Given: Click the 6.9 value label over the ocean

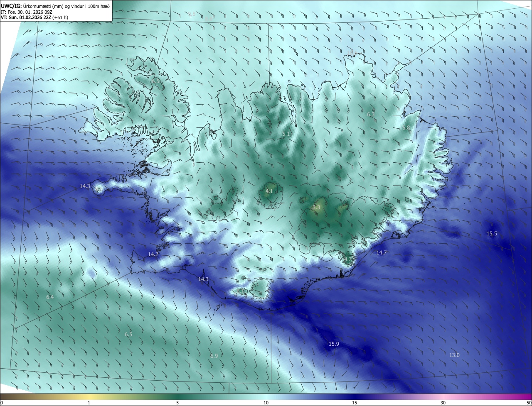Looking at the screenshot, I should (x=214, y=356).
